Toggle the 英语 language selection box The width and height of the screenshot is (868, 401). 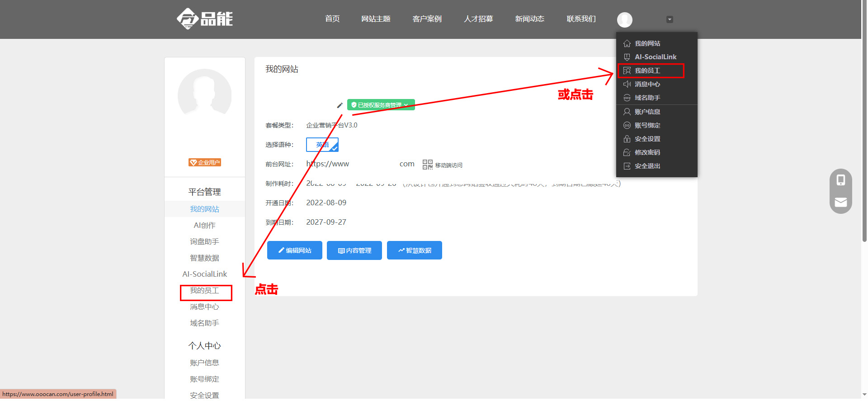tap(322, 145)
